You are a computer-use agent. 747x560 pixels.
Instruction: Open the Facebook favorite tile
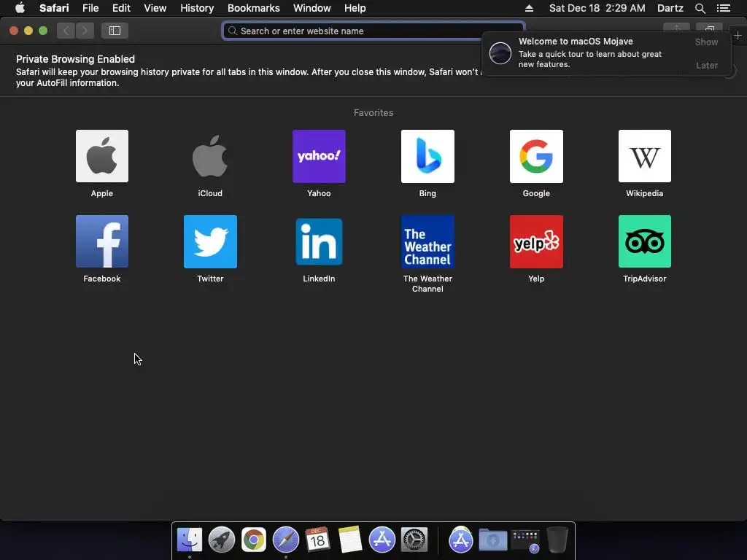click(102, 241)
